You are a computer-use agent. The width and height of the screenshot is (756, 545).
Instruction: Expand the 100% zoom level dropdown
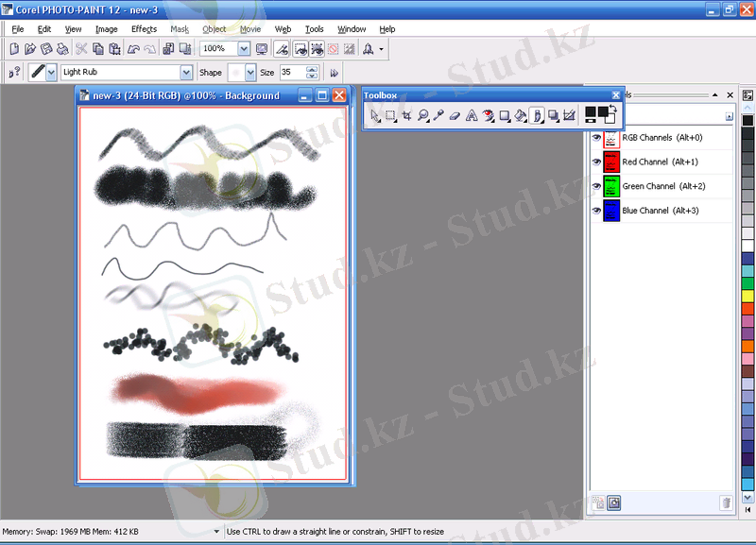pos(244,48)
